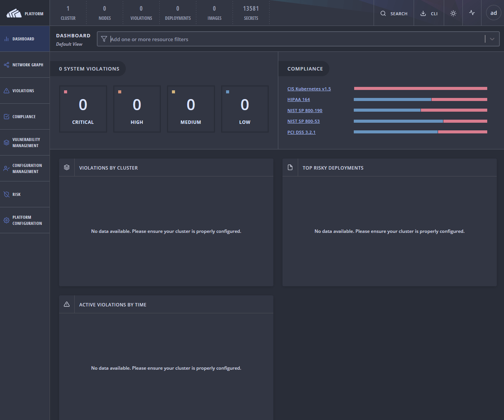Click the 'Compliance' panel heading
Image resolution: width=504 pixels, height=420 pixels.
pos(305,69)
